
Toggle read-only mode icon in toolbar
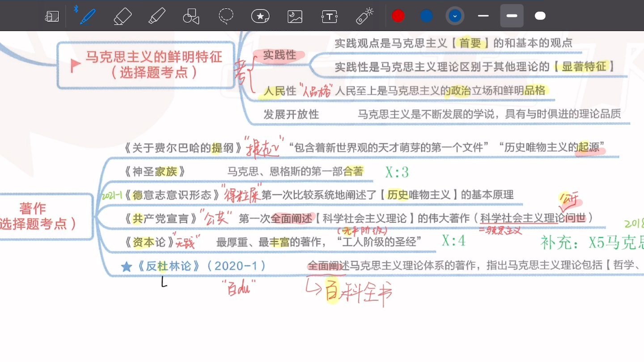point(52,17)
